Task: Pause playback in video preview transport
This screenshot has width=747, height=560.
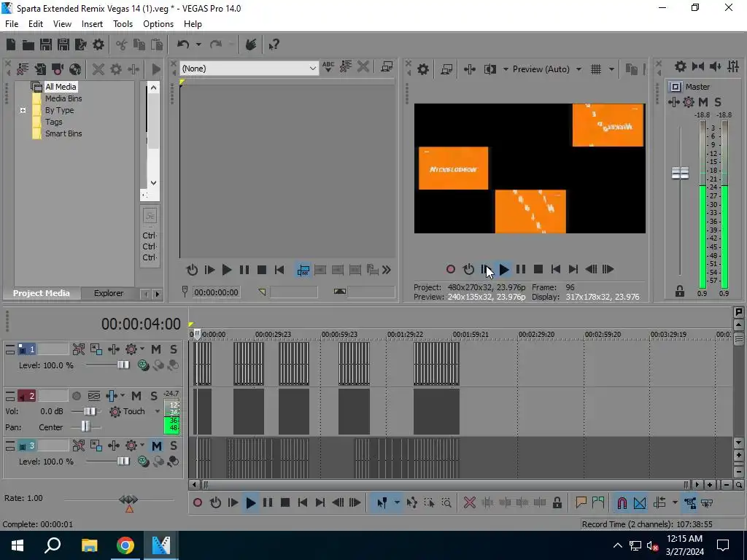Action: point(521,270)
